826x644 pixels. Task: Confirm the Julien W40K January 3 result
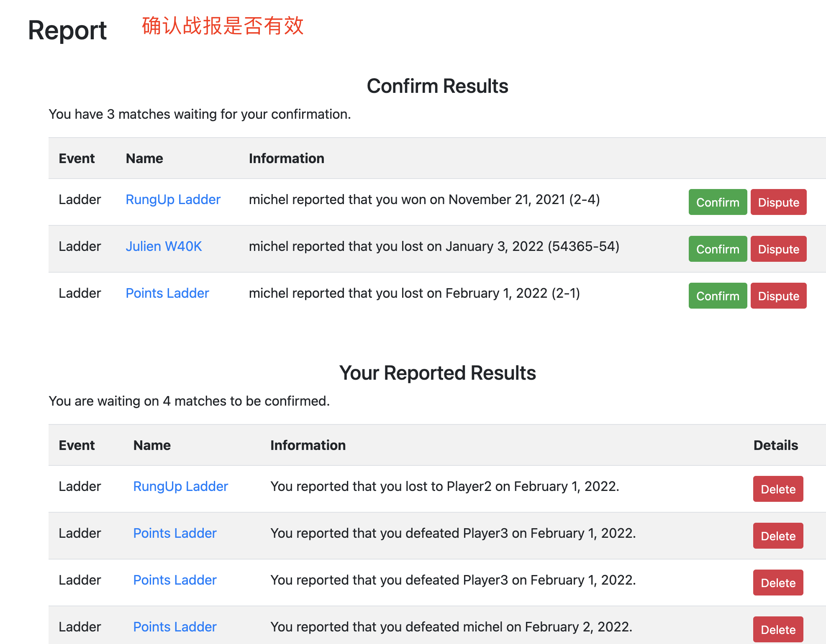tap(718, 249)
